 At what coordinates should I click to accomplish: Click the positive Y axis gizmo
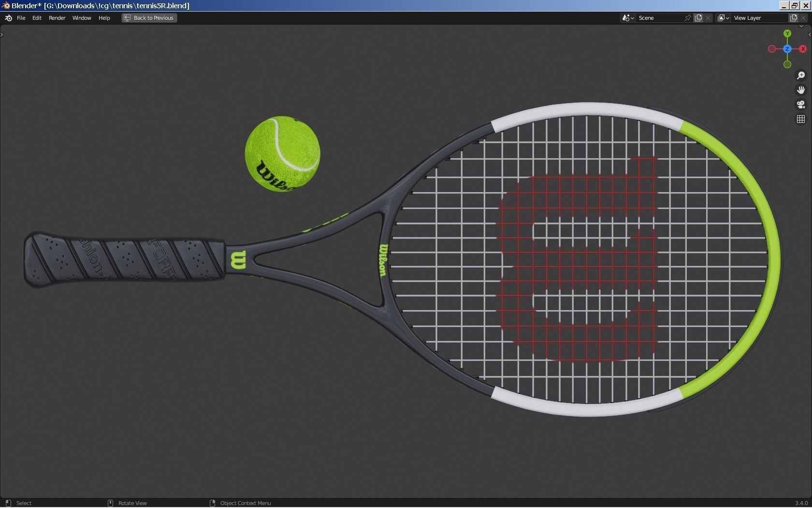click(787, 33)
